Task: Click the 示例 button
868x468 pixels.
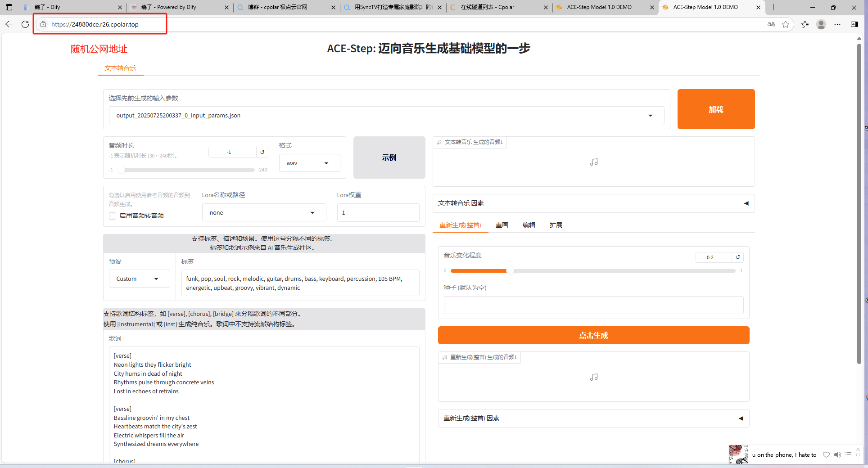Action: point(389,157)
